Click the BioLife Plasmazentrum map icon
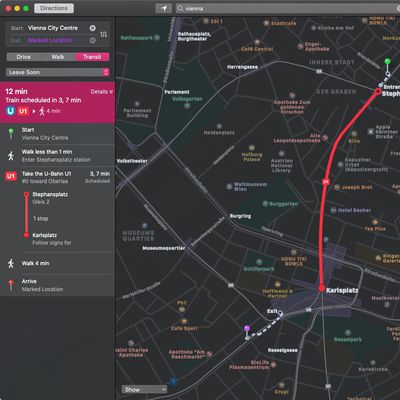 (x=273, y=365)
